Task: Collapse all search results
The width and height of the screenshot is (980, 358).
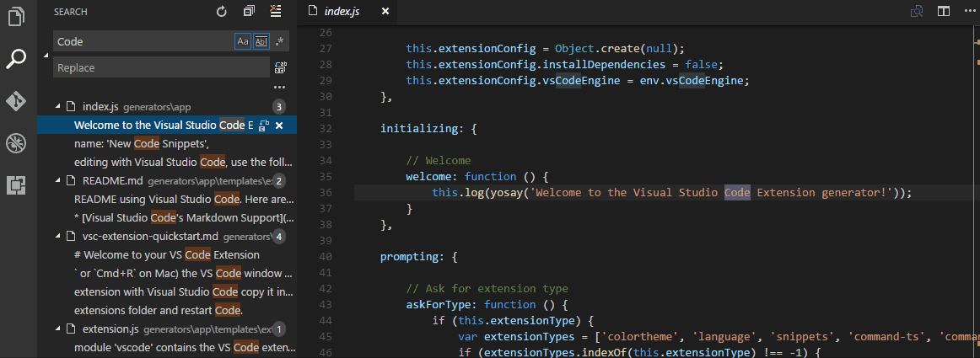Action: pos(249,11)
